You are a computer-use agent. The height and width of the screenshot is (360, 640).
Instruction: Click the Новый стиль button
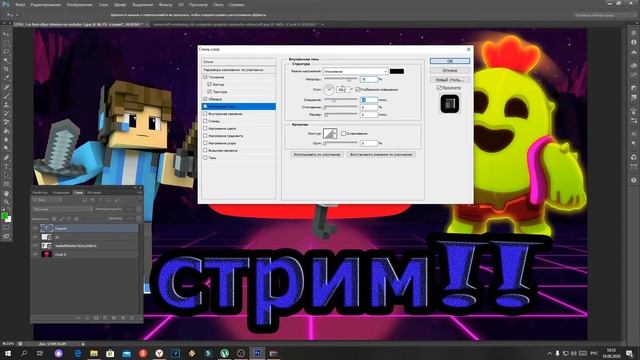click(x=449, y=80)
